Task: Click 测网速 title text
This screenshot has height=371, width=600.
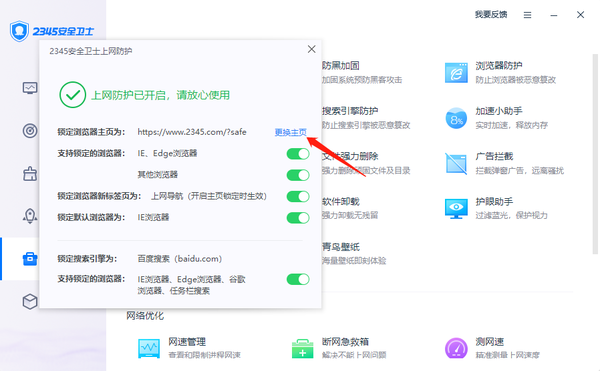Action: click(489, 342)
